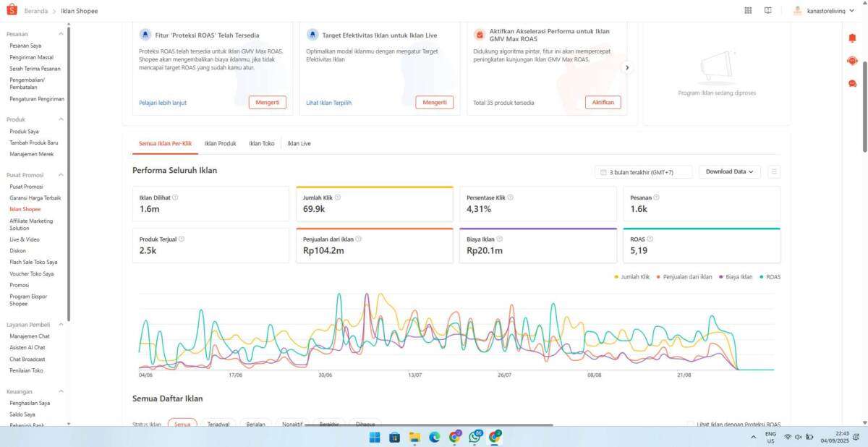The height and width of the screenshot is (447, 868).
Task: Open the Windows Start menu
Action: pyautogui.click(x=375, y=437)
